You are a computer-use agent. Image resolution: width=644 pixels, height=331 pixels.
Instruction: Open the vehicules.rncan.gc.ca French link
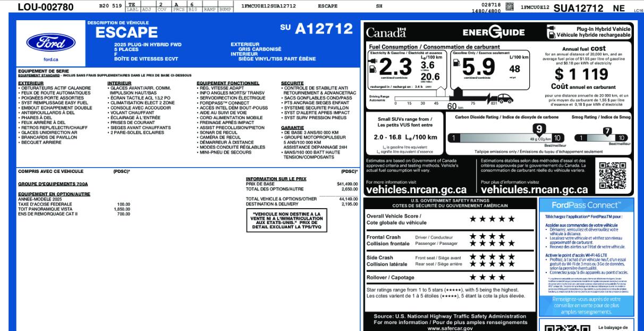(x=535, y=189)
